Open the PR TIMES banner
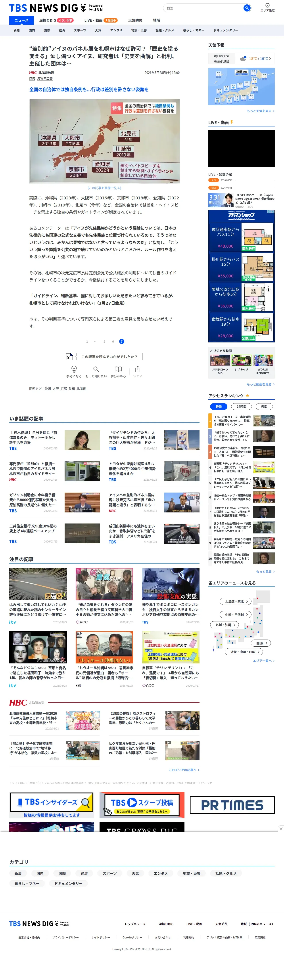Viewport: 284px width, 980px height. (232, 805)
